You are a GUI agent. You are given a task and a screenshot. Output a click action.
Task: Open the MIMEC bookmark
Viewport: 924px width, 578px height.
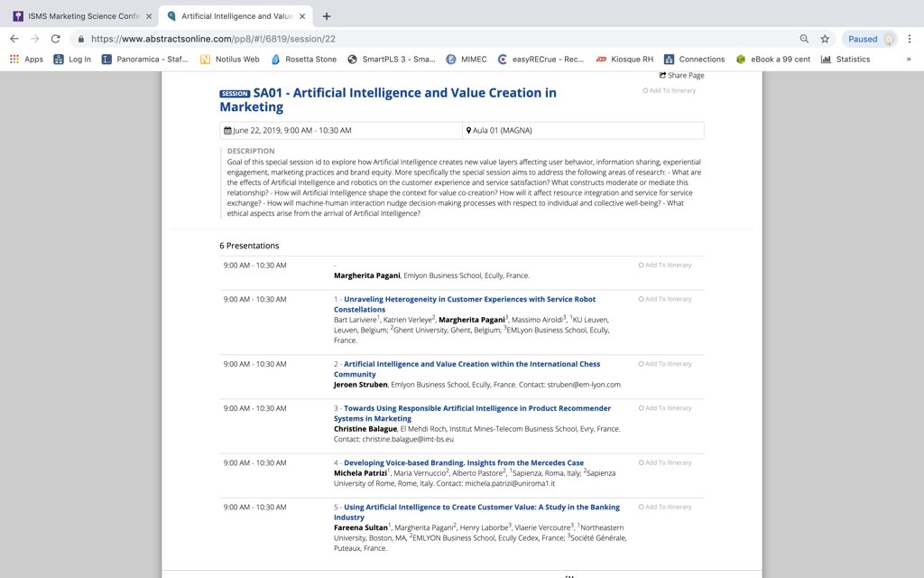[467, 59]
